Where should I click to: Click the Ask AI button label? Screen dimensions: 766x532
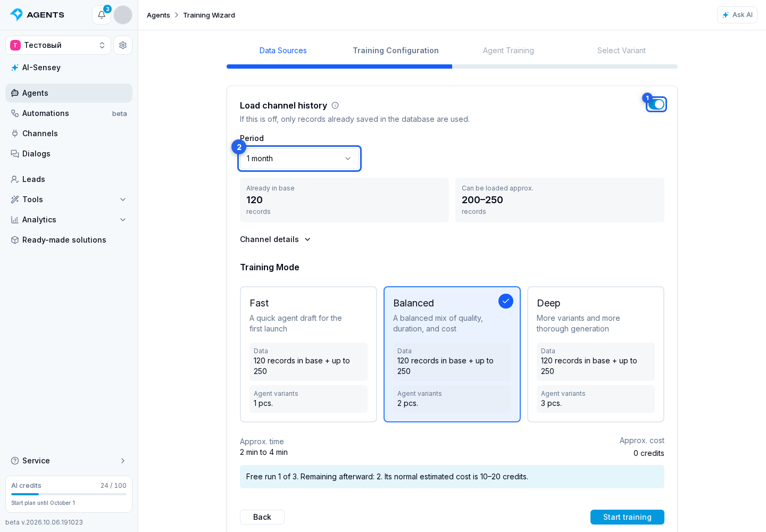click(742, 15)
